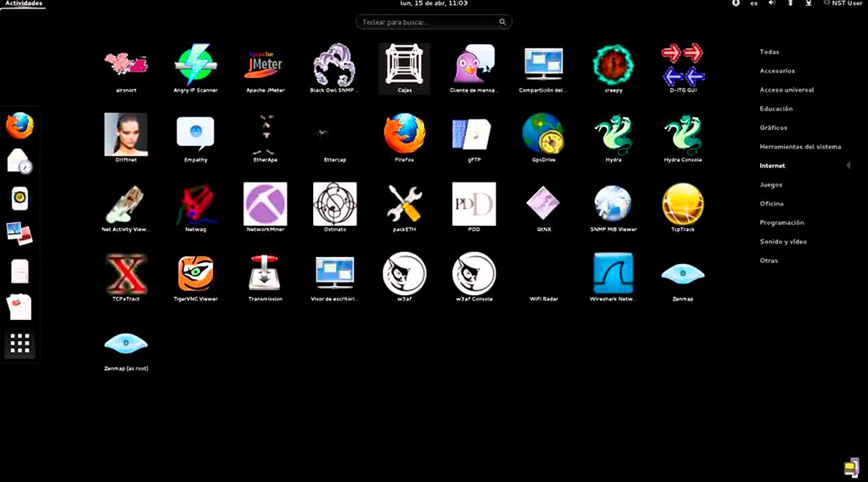Open the volume indicator
868x482 pixels.
coord(772,3)
